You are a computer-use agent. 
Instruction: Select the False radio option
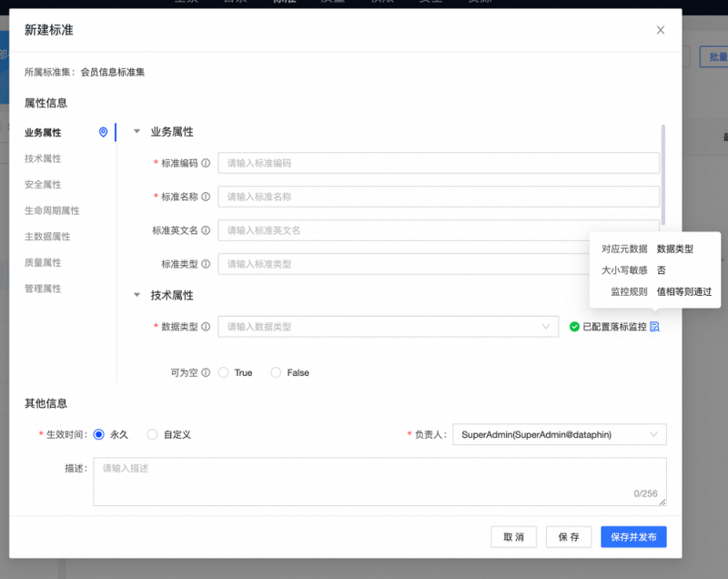(x=277, y=372)
